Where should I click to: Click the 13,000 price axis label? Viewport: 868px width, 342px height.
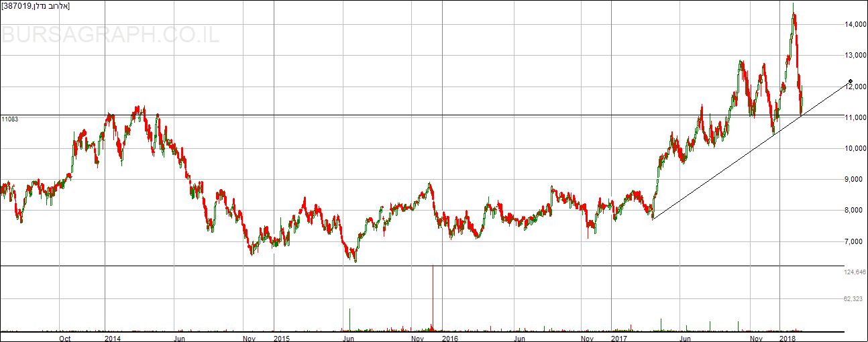coord(855,56)
